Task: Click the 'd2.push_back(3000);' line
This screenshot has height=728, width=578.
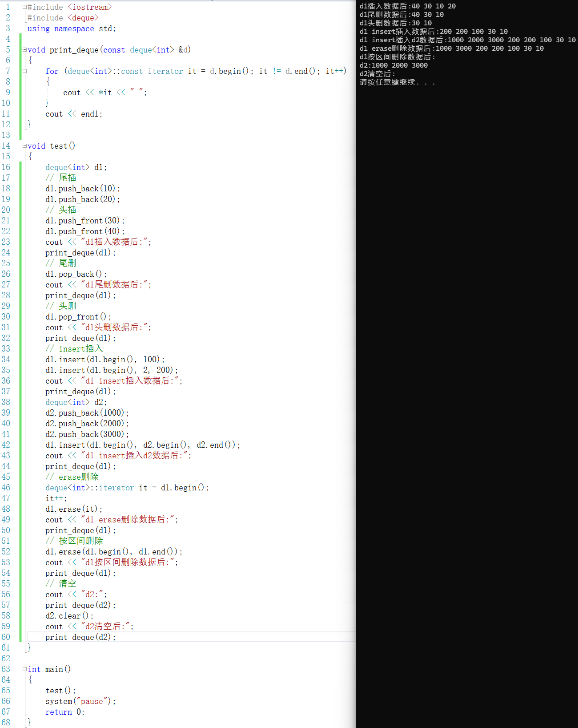Action: point(87,434)
